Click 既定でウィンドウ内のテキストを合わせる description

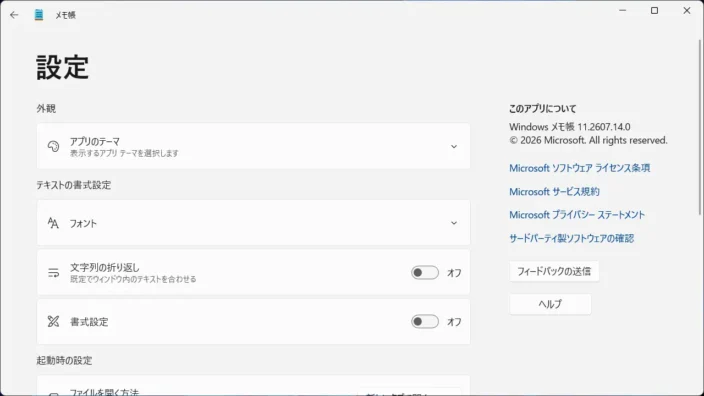coord(133,279)
